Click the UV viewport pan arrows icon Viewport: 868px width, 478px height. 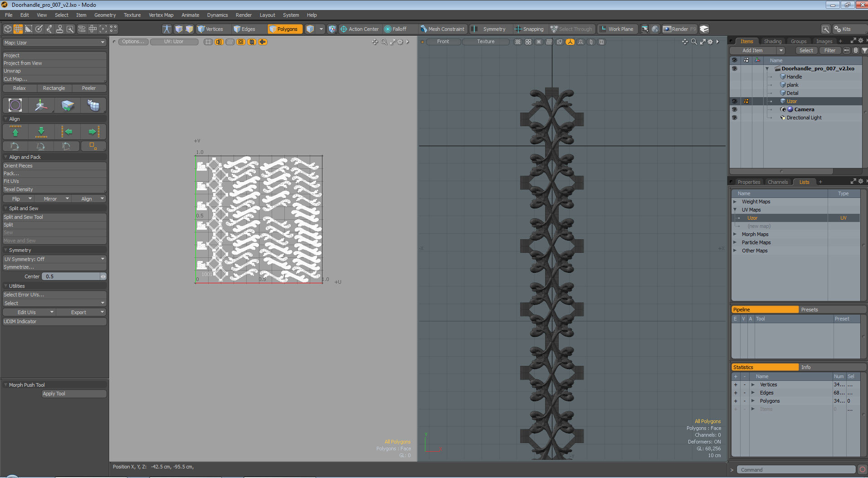click(375, 42)
